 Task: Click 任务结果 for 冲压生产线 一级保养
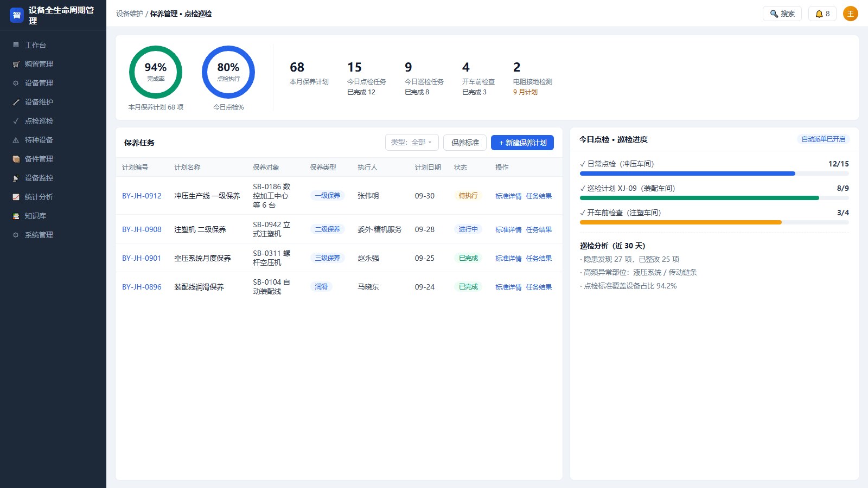pyautogui.click(x=539, y=196)
